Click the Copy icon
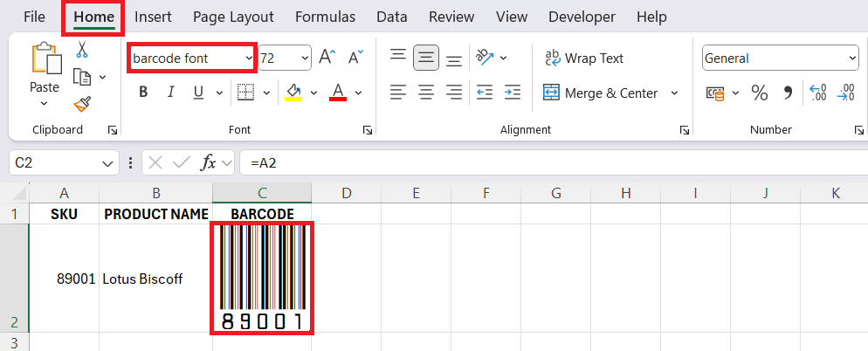The height and width of the screenshot is (351, 868). pos(82,77)
